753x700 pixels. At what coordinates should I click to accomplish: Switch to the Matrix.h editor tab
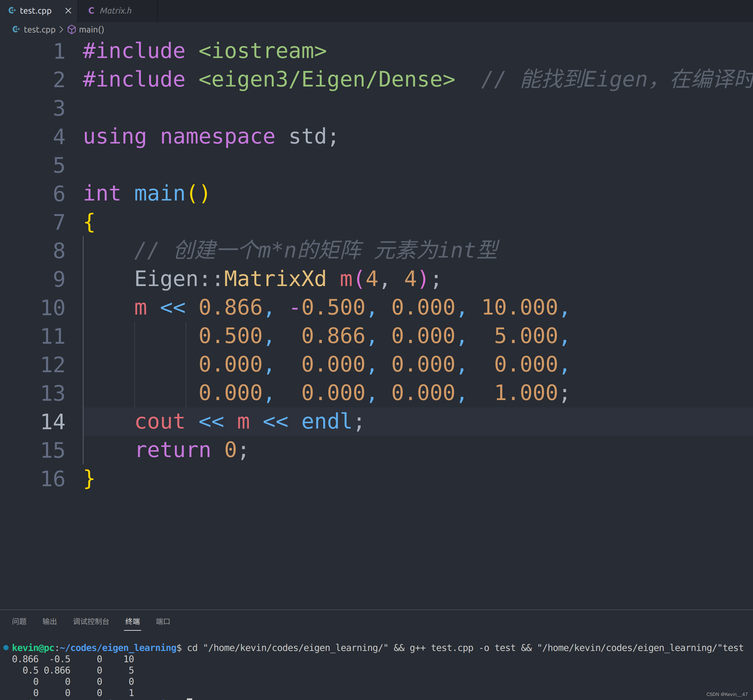coord(115,11)
